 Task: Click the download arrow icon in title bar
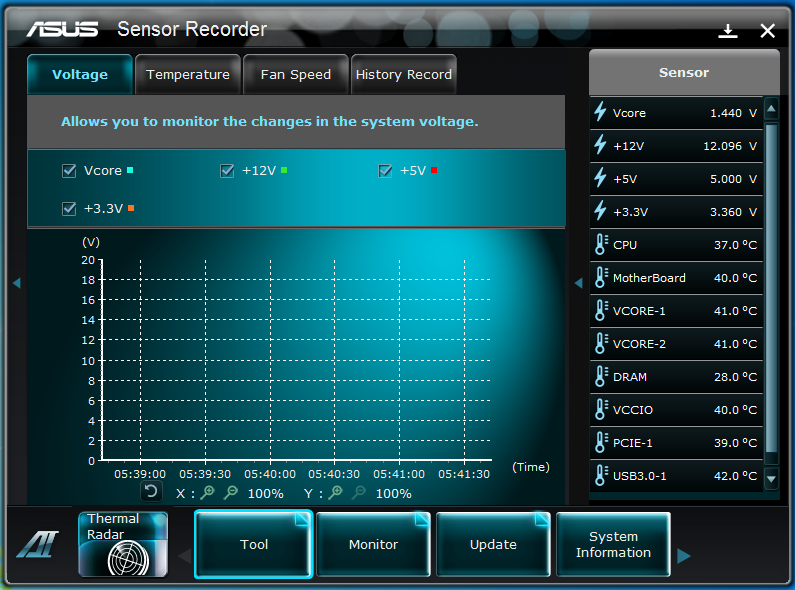tap(728, 31)
